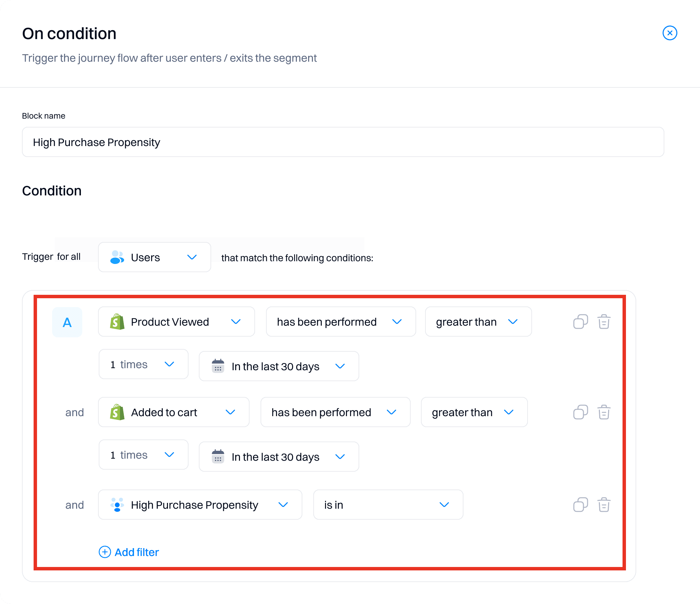700x604 pixels.
Task: Open the Product Viewed event dropdown
Action: click(176, 322)
